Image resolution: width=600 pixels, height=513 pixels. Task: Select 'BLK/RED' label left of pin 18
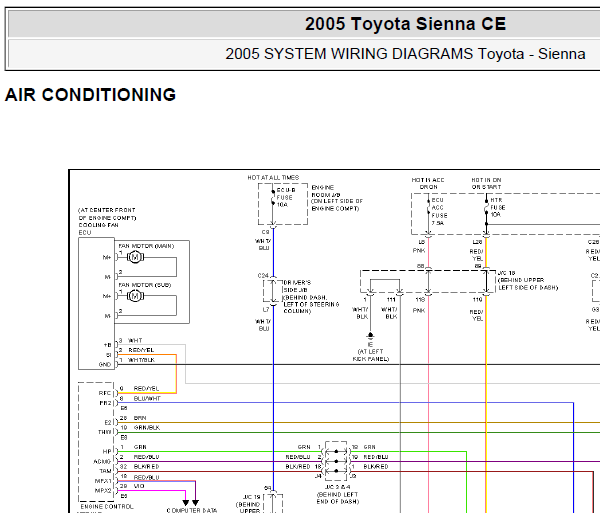[298, 466]
